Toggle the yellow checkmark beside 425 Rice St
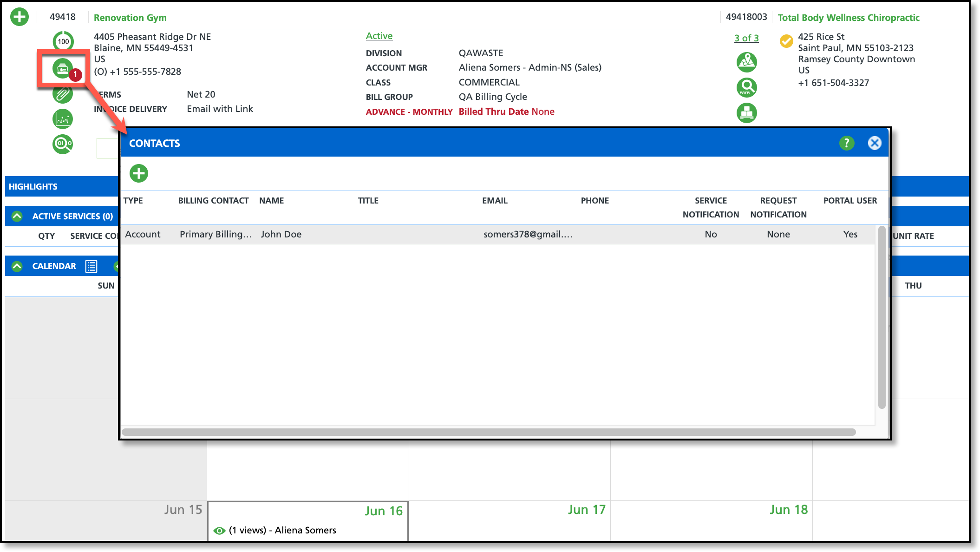Screen dimensions: 980x552 coord(786,41)
